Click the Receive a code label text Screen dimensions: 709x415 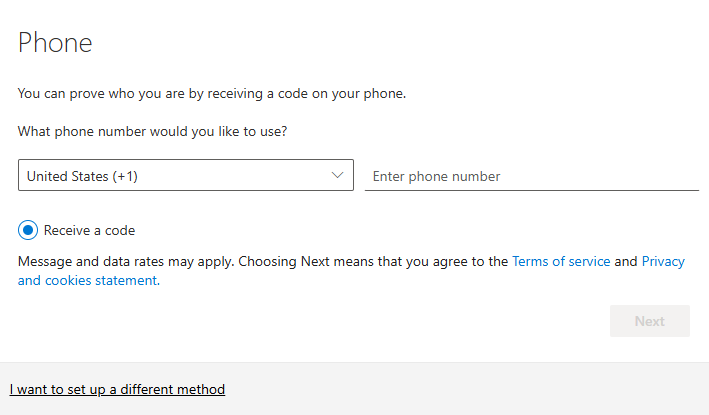(89, 231)
